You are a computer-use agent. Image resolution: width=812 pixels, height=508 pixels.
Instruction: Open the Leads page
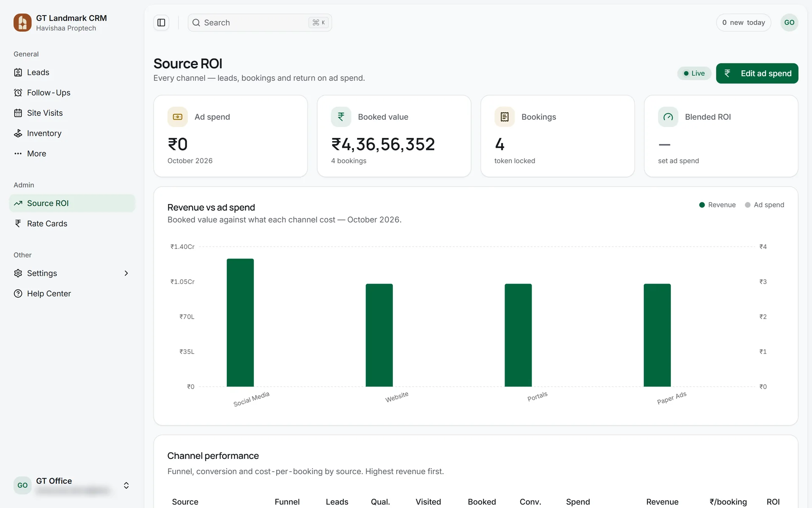(72, 72)
